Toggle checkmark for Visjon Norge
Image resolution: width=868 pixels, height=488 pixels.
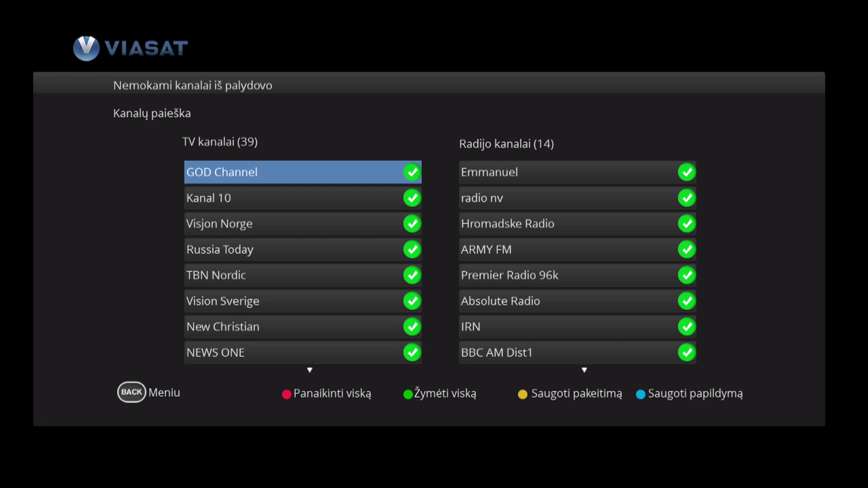coord(412,224)
